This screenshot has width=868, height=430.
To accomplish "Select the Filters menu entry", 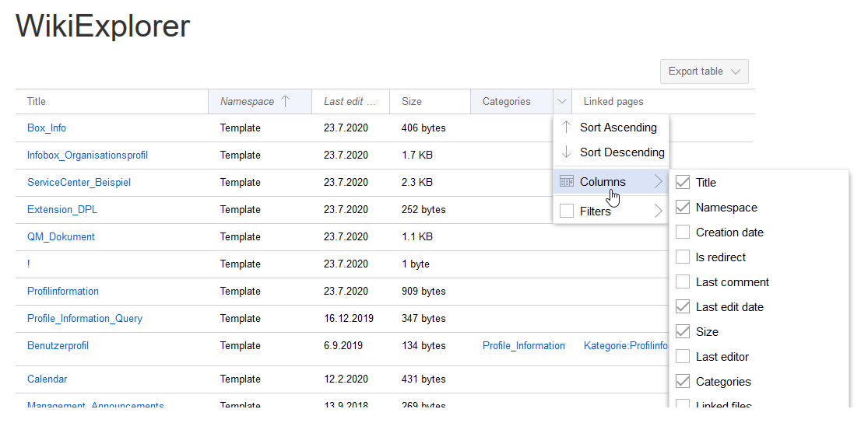I will click(x=611, y=212).
